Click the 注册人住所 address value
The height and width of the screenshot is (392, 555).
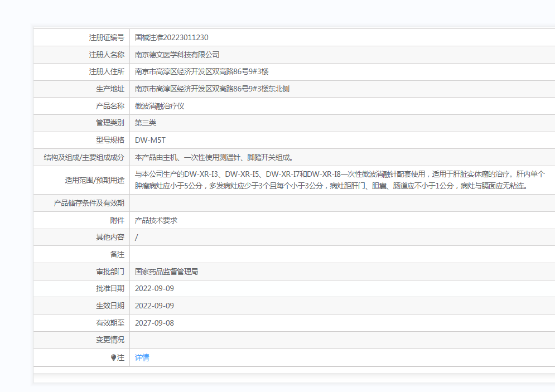(x=202, y=71)
